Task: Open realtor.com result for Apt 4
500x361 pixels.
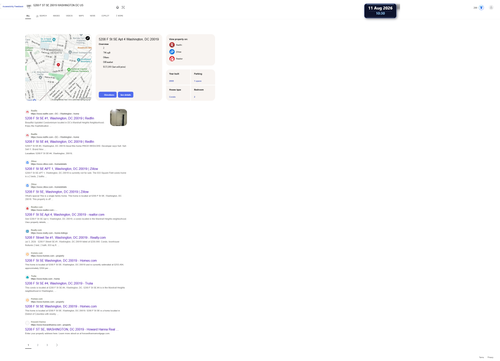Action: 65,215
